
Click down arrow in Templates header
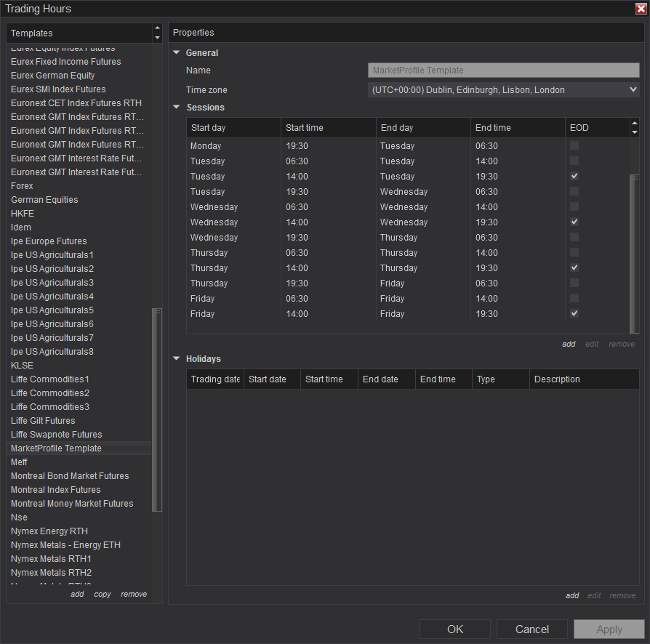pos(157,38)
